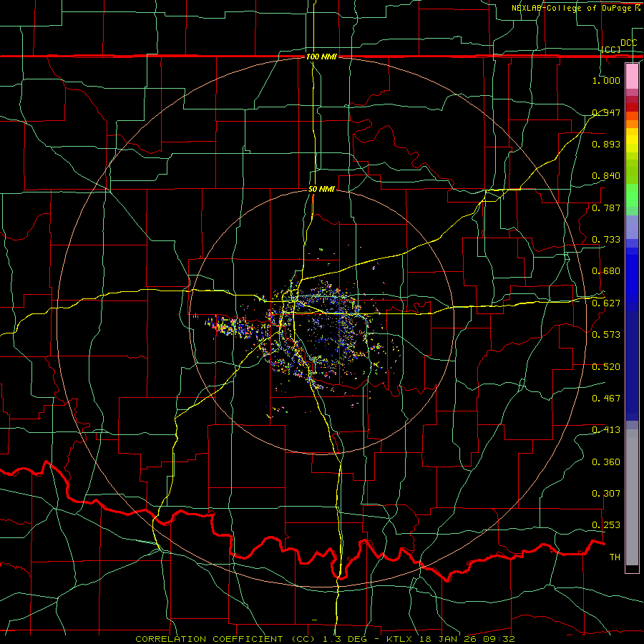Select the 0.787 legend value
The image size is (644, 644).
point(606,208)
